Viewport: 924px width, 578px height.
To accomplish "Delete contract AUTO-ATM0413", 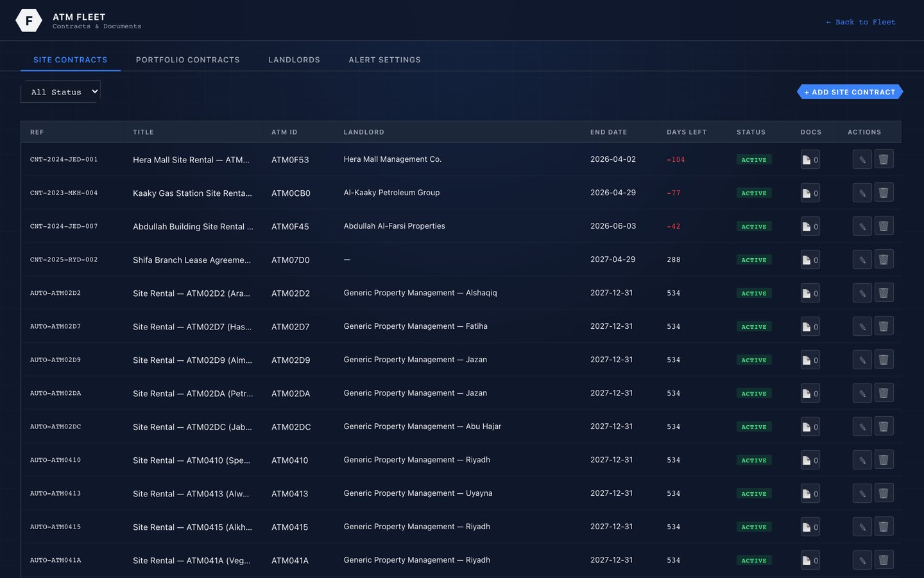I will (x=884, y=493).
